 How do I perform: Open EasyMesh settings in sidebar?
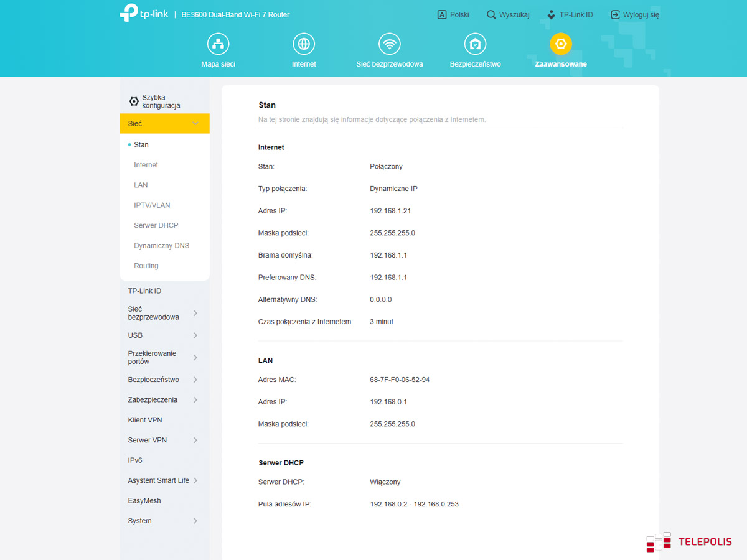tap(144, 501)
